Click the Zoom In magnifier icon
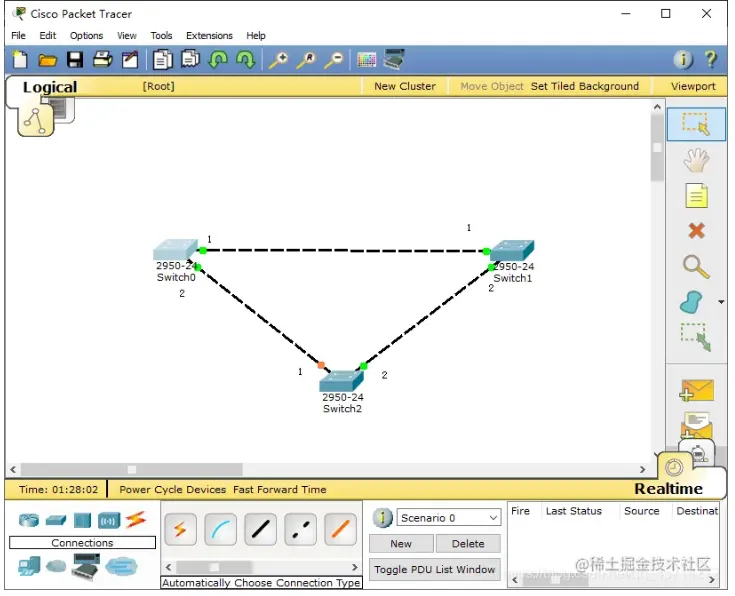This screenshot has height=596, width=735. click(x=278, y=60)
